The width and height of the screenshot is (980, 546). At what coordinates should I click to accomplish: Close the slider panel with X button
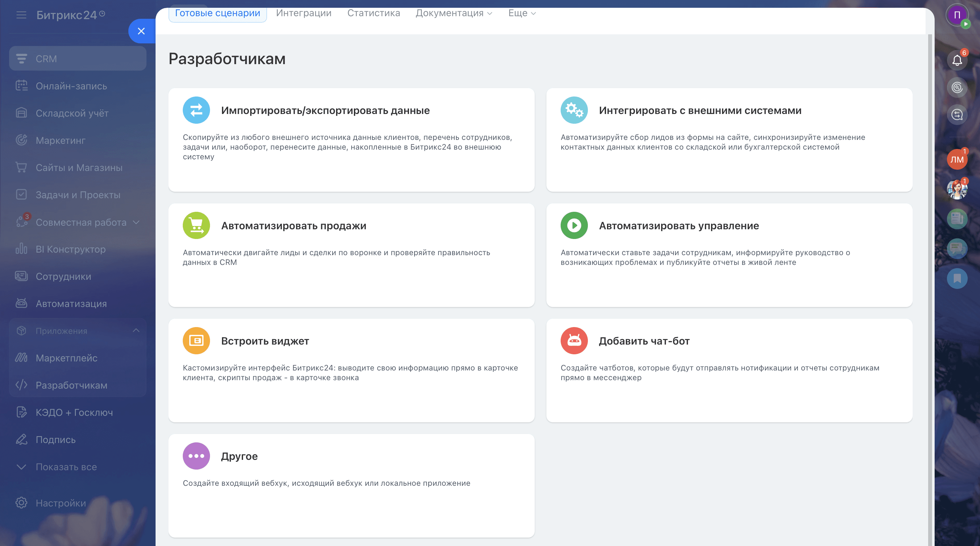[x=142, y=31]
